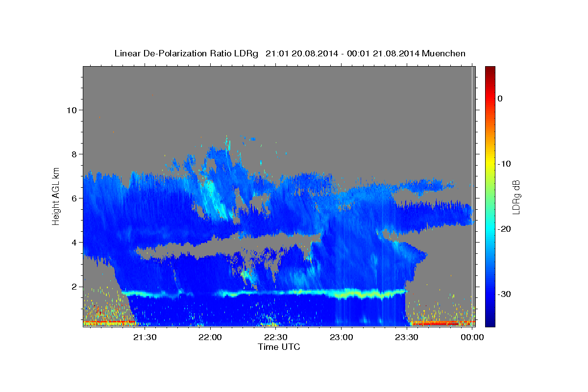Click the plot title mentioning Muenchen
This screenshot has width=588, height=392.
pyautogui.click(x=290, y=53)
